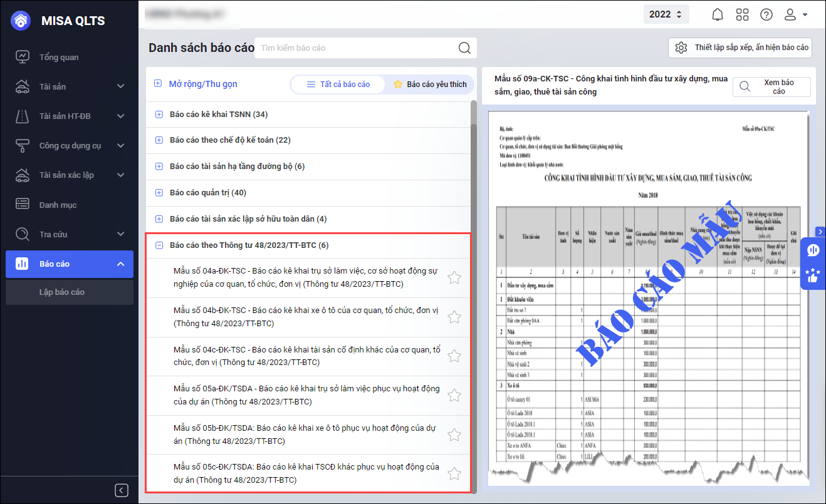
Task: Open the chat support icon
Action: [x=813, y=250]
